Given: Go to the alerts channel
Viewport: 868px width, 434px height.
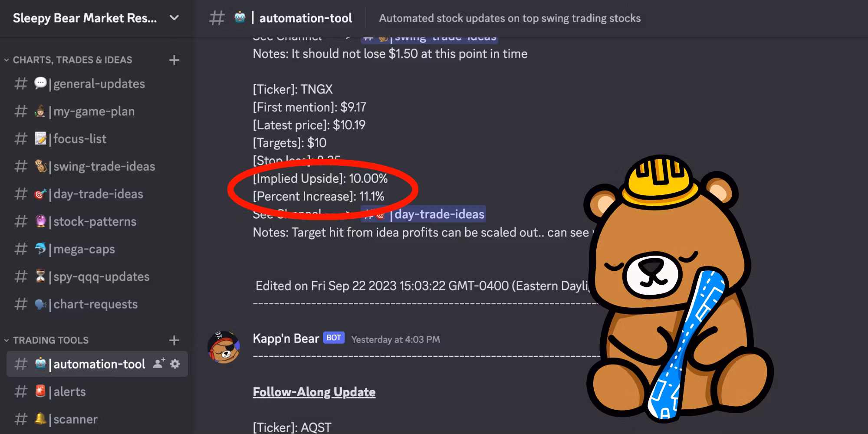Looking at the screenshot, I should click(97, 391).
